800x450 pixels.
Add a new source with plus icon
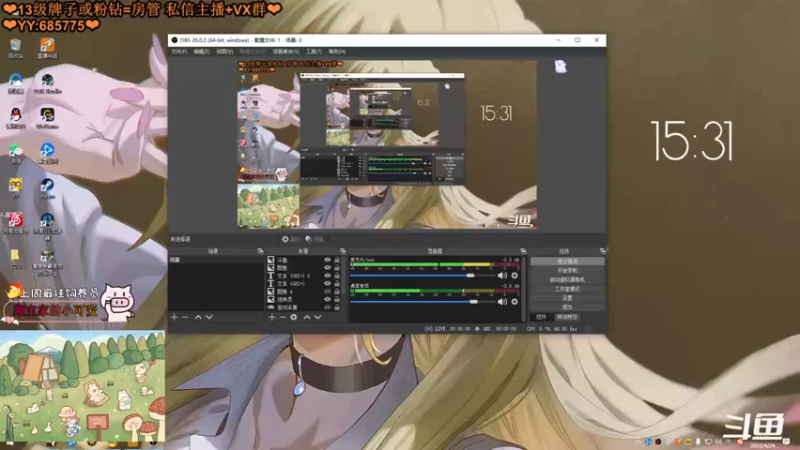272,317
